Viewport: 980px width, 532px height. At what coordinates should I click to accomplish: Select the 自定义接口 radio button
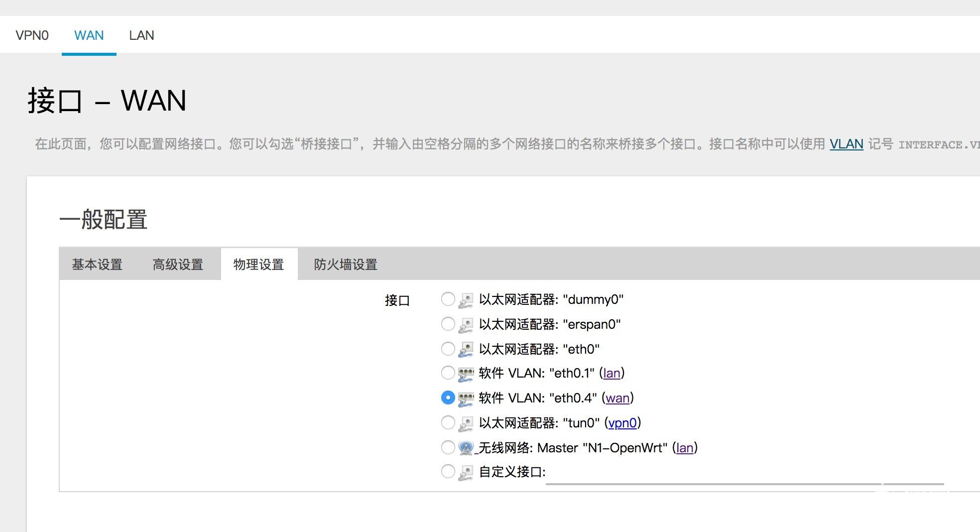[x=448, y=471]
